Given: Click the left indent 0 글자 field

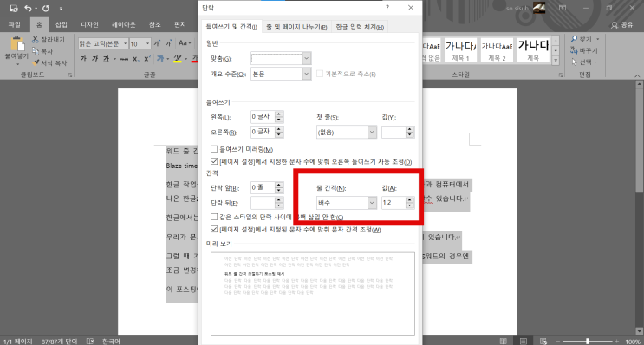Looking at the screenshot, I should (262, 117).
